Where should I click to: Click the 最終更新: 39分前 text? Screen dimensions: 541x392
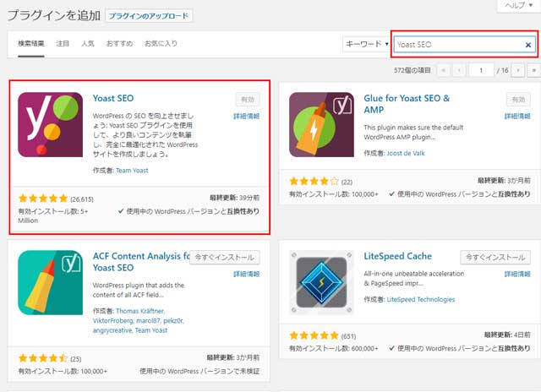tap(235, 198)
